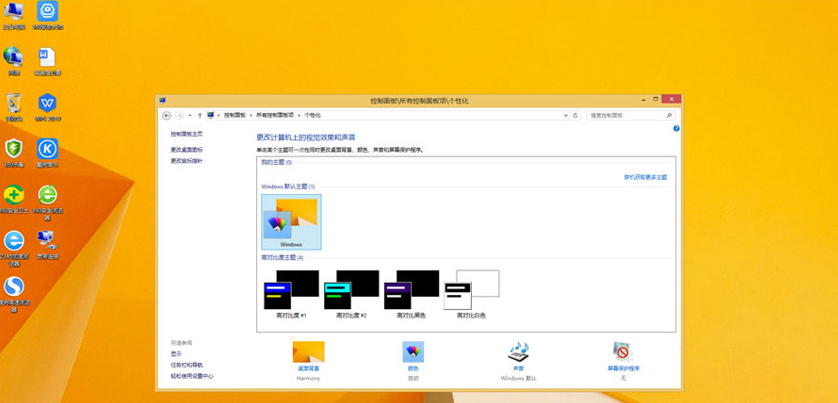Click the blue help question mark icon
The width and height of the screenshot is (838, 403).
pyautogui.click(x=676, y=129)
